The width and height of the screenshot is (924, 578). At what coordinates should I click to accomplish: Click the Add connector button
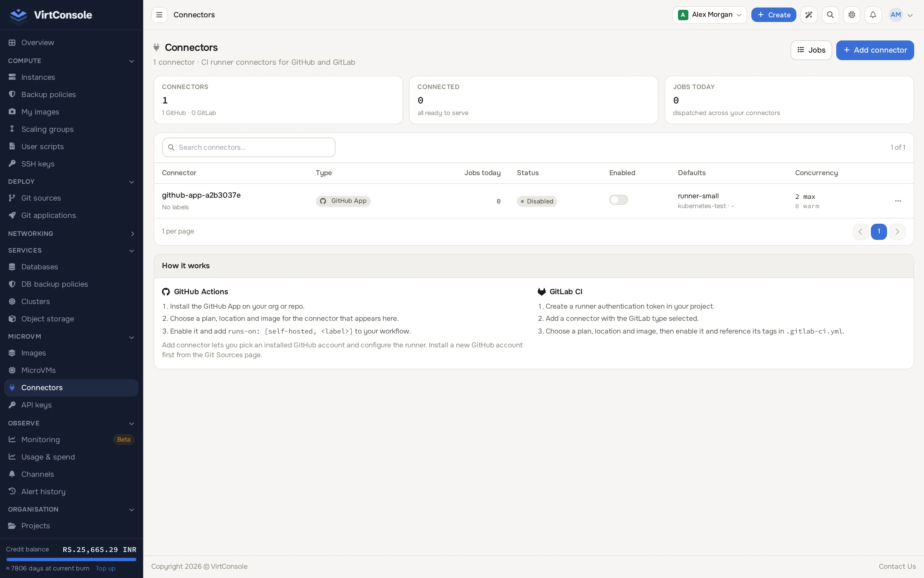[875, 50]
